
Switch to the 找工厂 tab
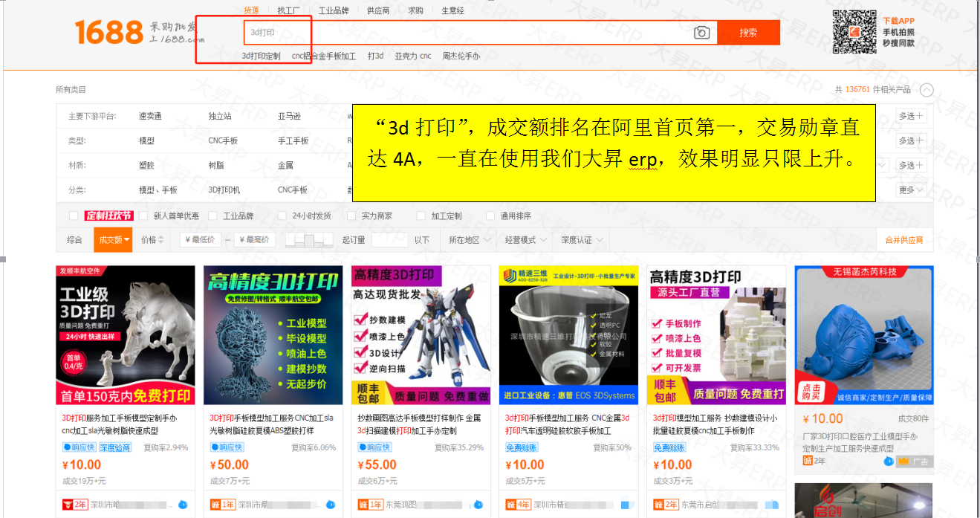pyautogui.click(x=289, y=10)
